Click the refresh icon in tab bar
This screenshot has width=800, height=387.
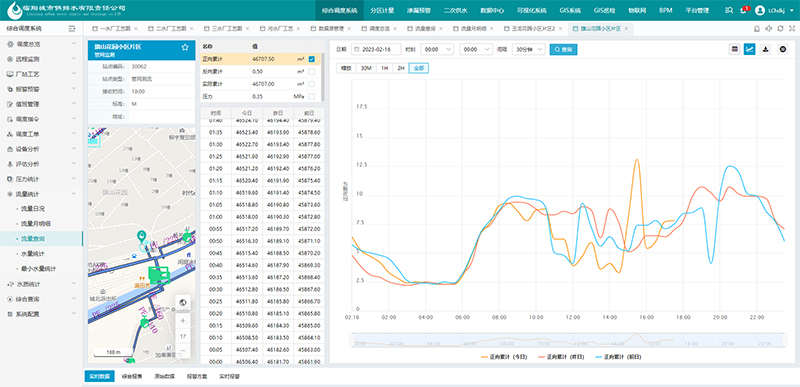pos(780,29)
